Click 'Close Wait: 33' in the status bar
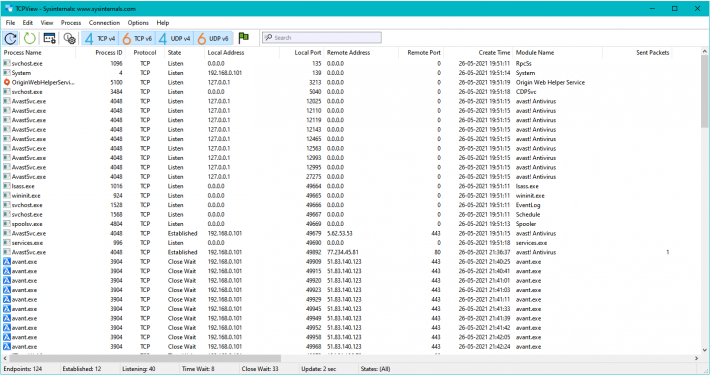This screenshot has height=375, width=710. [x=260, y=369]
